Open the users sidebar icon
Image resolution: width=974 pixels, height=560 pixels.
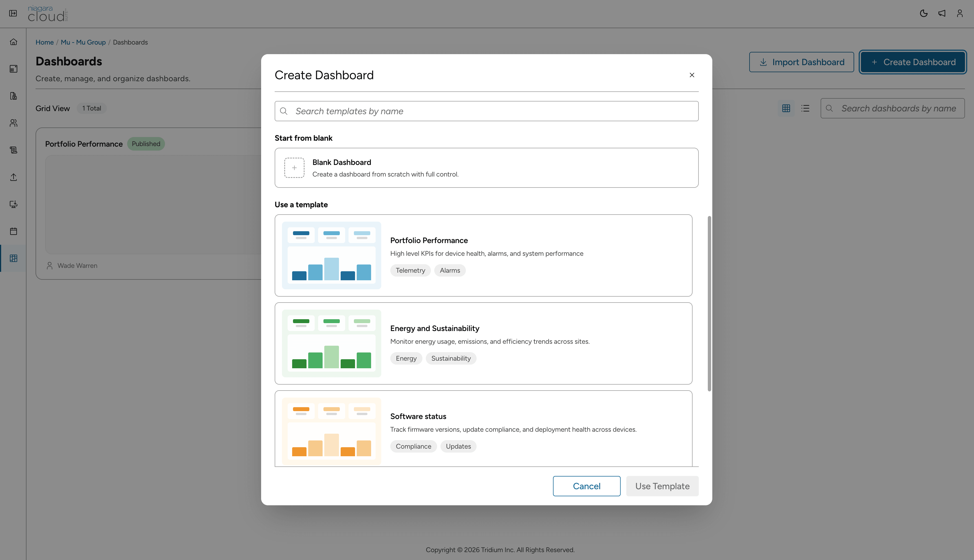coord(14,123)
